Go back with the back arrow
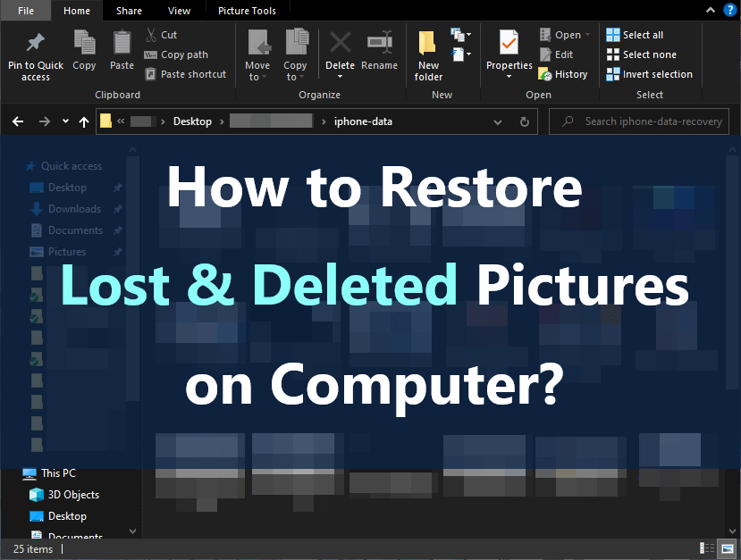The image size is (741, 560). click(x=18, y=121)
